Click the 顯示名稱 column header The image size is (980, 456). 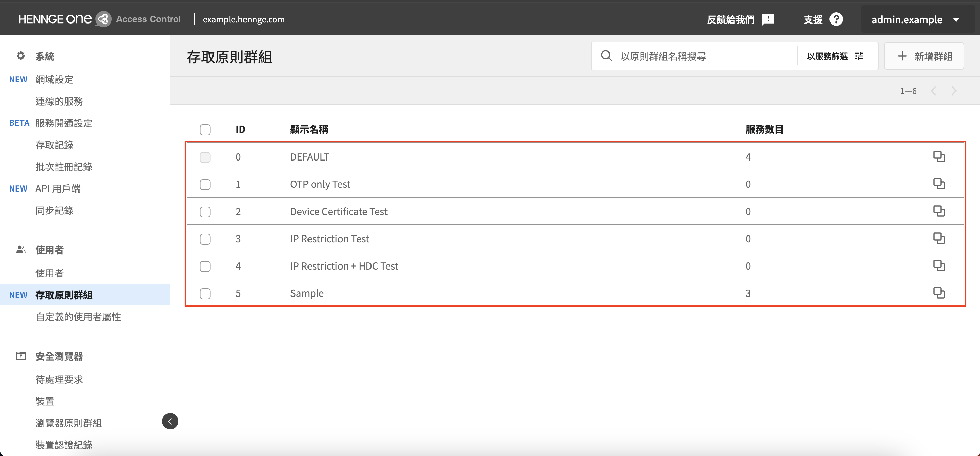point(309,130)
